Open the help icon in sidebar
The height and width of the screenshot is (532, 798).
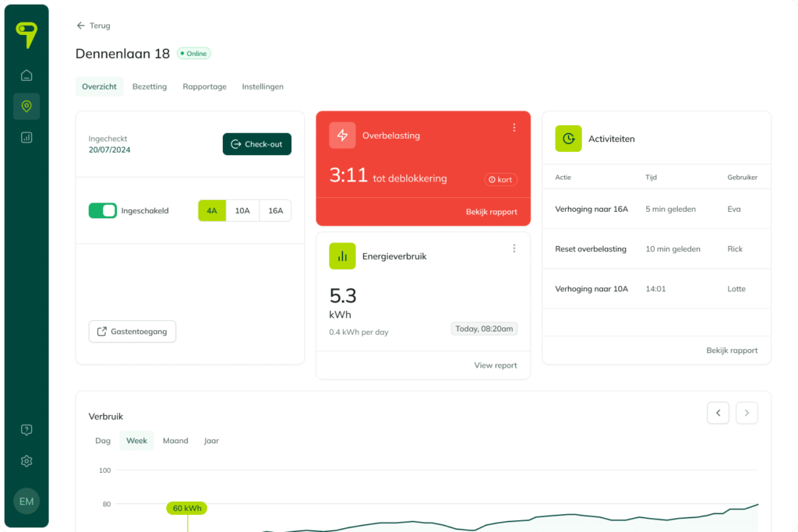(26, 430)
